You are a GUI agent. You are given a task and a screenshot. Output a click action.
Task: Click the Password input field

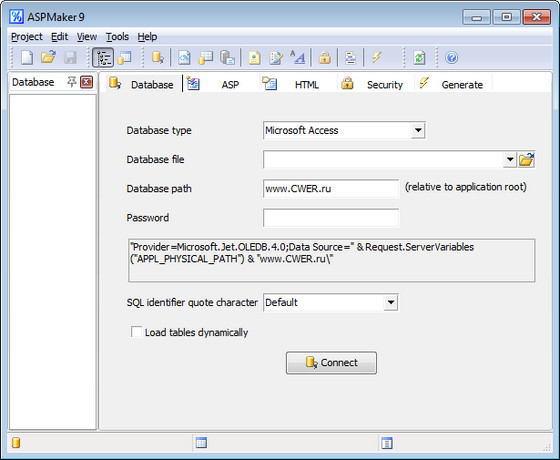331,218
